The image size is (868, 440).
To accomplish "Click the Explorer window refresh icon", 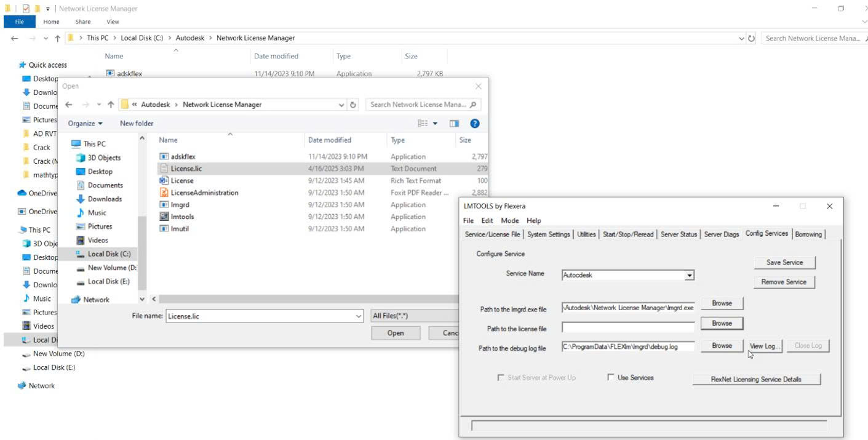I will pos(751,38).
